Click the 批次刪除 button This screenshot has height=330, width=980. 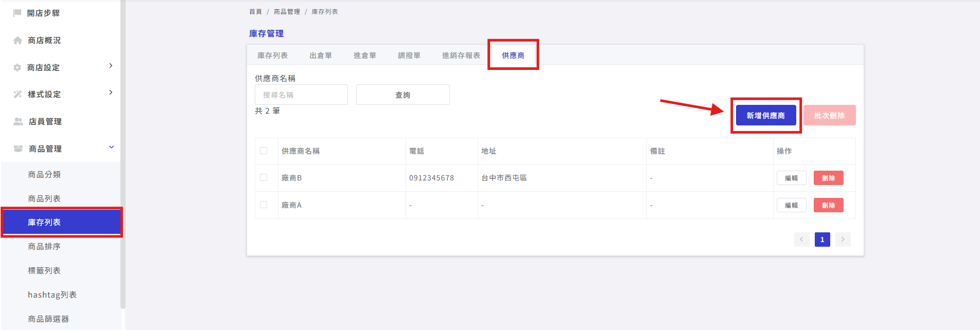(830, 115)
